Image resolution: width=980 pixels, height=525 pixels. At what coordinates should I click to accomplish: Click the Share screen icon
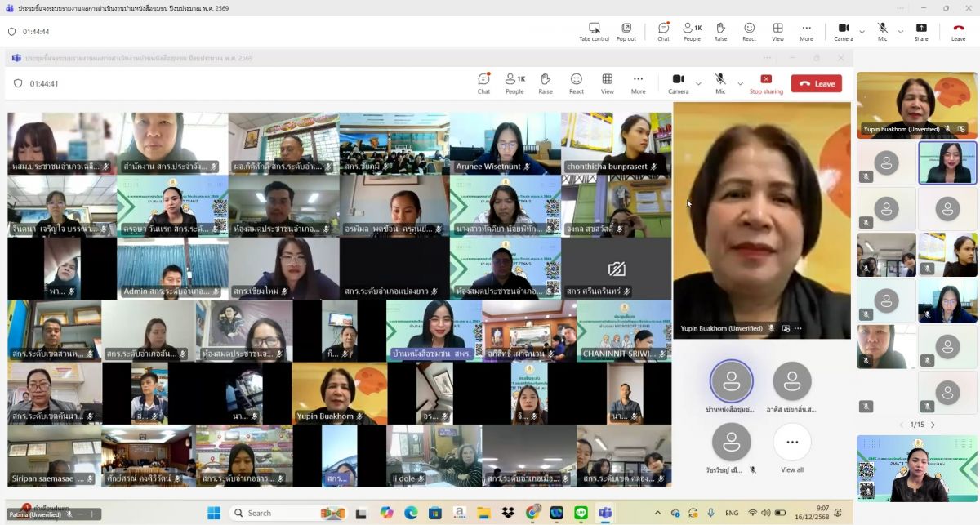click(920, 31)
